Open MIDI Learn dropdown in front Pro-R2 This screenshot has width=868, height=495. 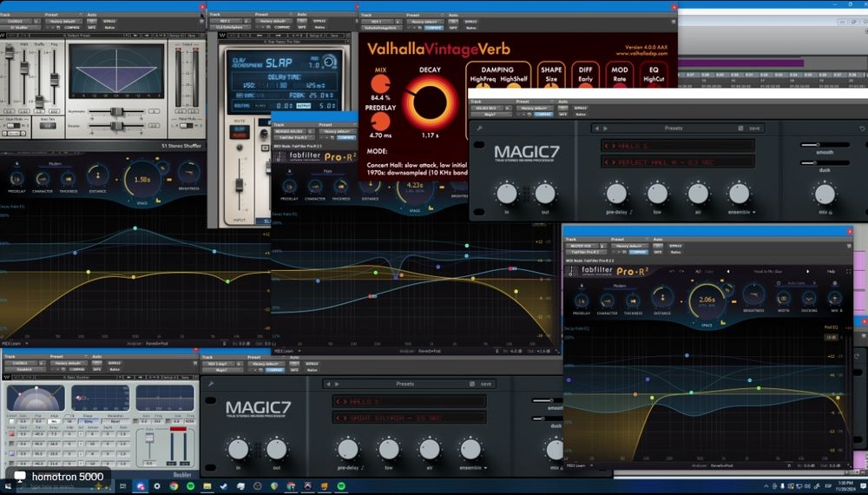tap(578, 465)
